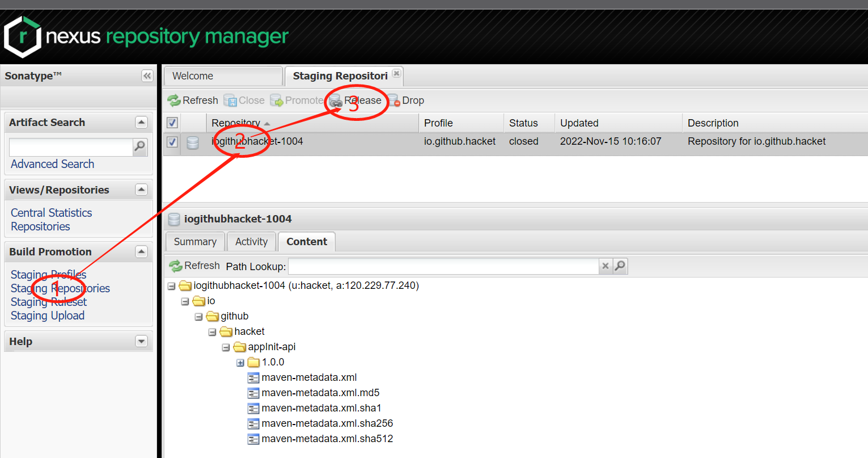Collapse the appInit-api tree node

226,347
